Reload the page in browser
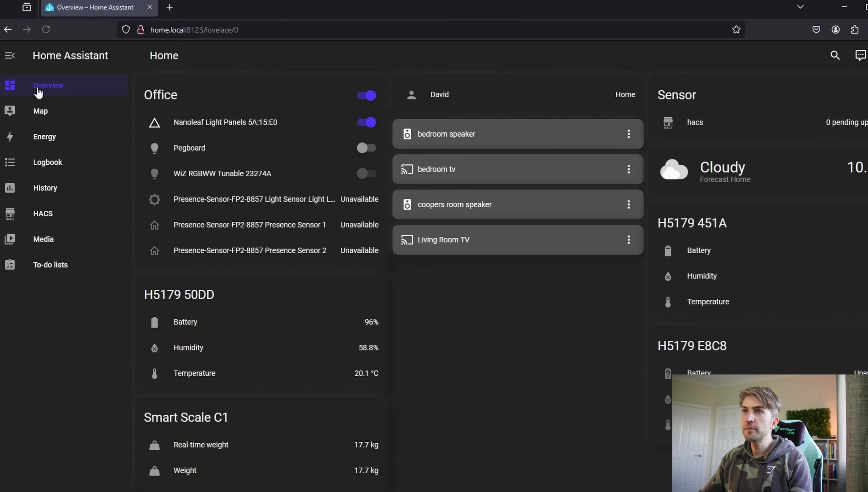Image resolution: width=868 pixels, height=492 pixels. tap(46, 30)
